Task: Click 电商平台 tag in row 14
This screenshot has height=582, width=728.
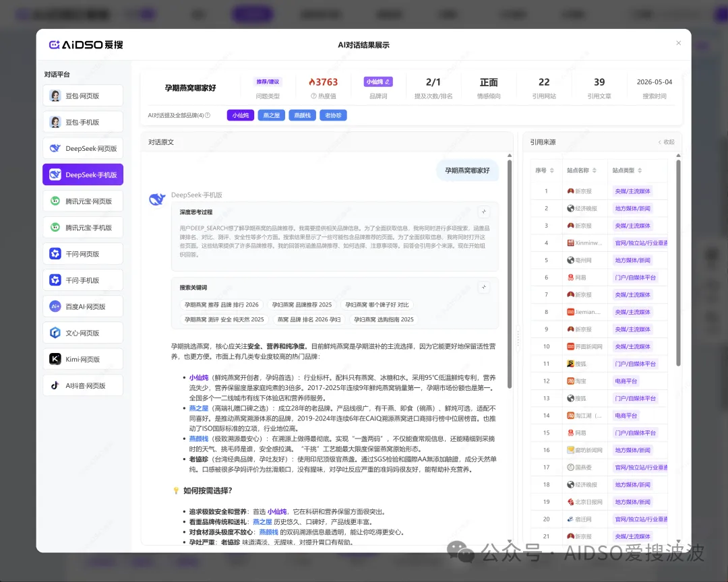Action: (x=626, y=416)
